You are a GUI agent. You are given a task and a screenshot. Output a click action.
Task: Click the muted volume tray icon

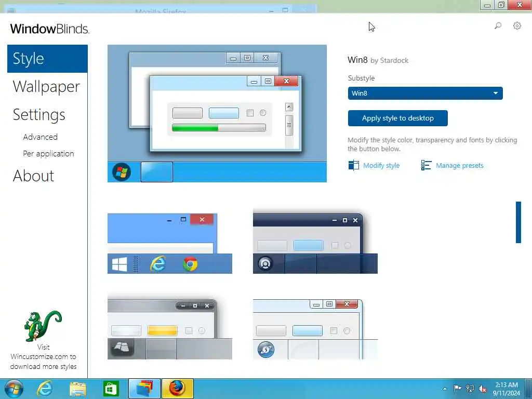482,389
